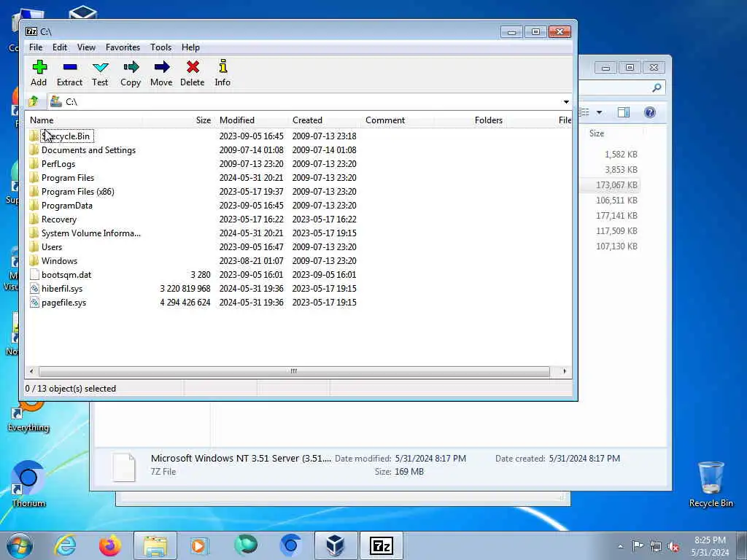The image size is (747, 560).
Task: Open the Favorites menu
Action: click(x=123, y=47)
